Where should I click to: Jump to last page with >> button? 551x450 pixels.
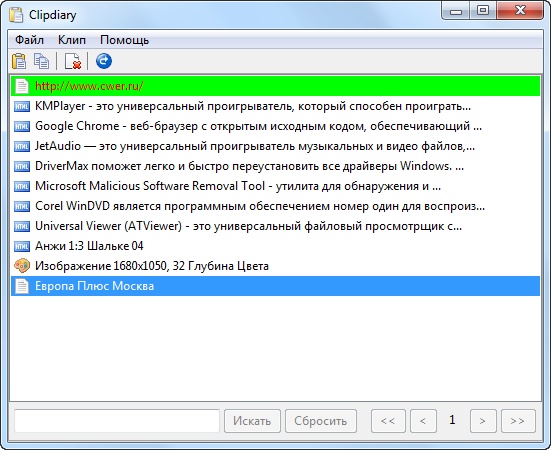click(518, 421)
